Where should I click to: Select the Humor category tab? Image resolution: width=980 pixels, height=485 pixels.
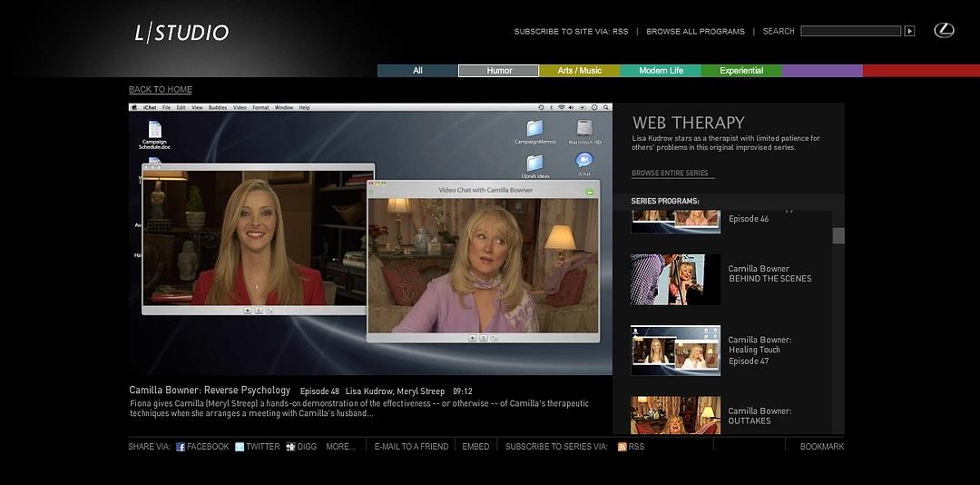(498, 71)
